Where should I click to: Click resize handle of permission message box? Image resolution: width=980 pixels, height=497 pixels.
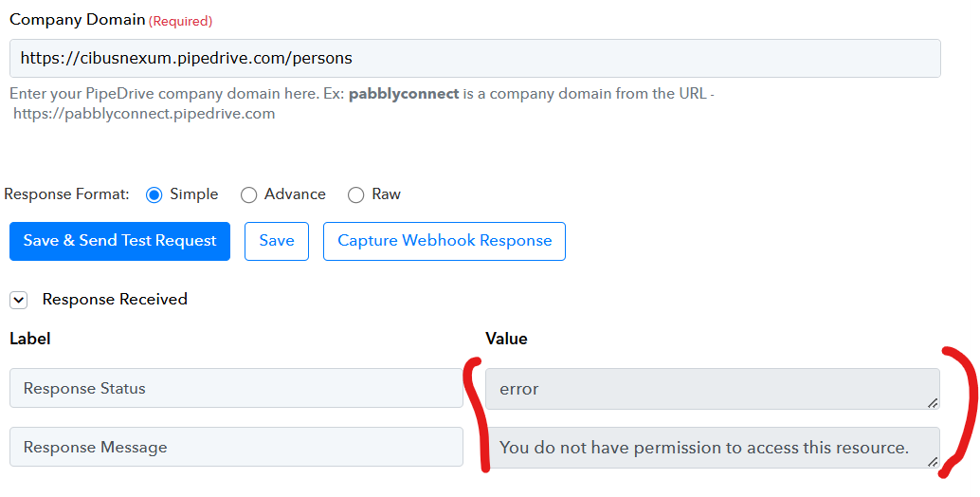tap(933, 462)
